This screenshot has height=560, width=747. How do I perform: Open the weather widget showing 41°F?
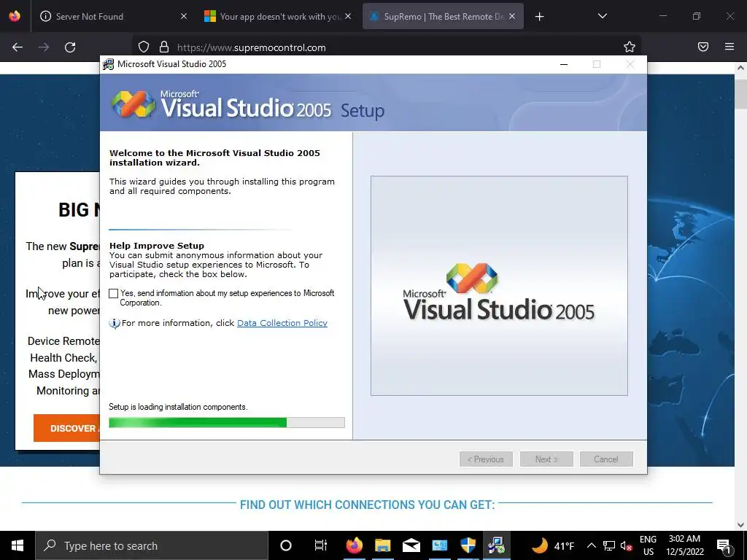pos(551,545)
